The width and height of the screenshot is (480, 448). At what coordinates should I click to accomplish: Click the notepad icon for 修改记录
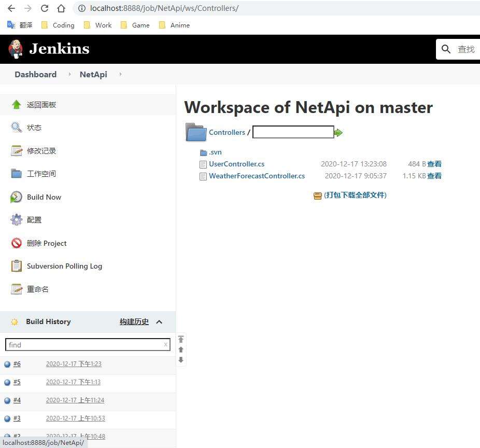tap(16, 151)
